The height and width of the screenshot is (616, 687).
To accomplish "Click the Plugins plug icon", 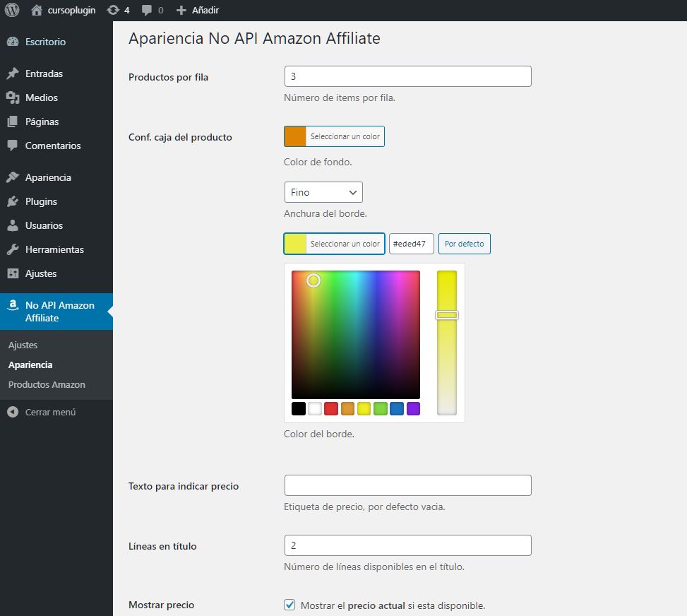I will (x=13, y=201).
